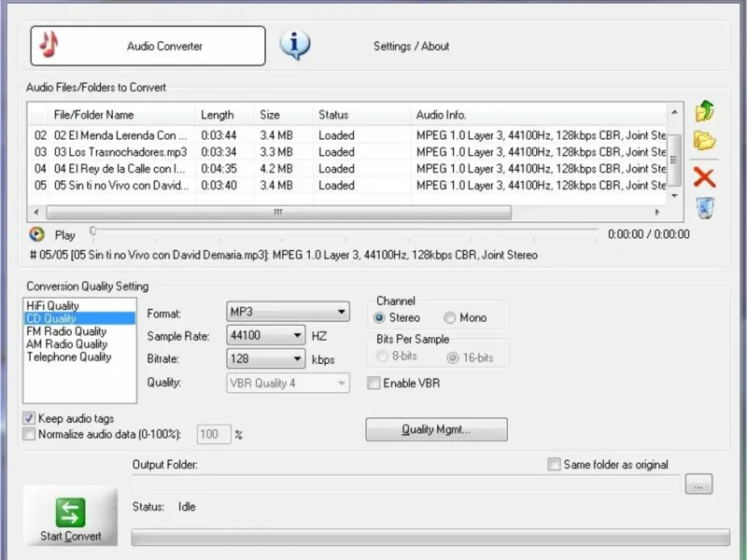Click the Length column header
This screenshot has width=747, height=560.
[224, 115]
